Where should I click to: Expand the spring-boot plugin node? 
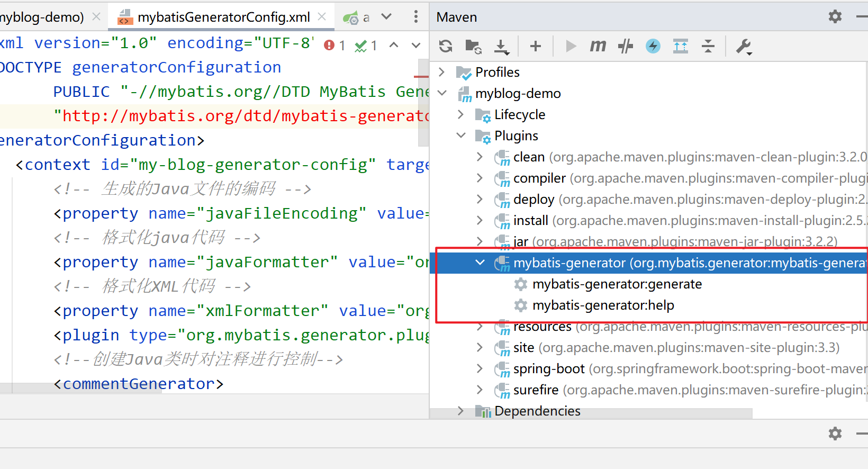coord(480,368)
